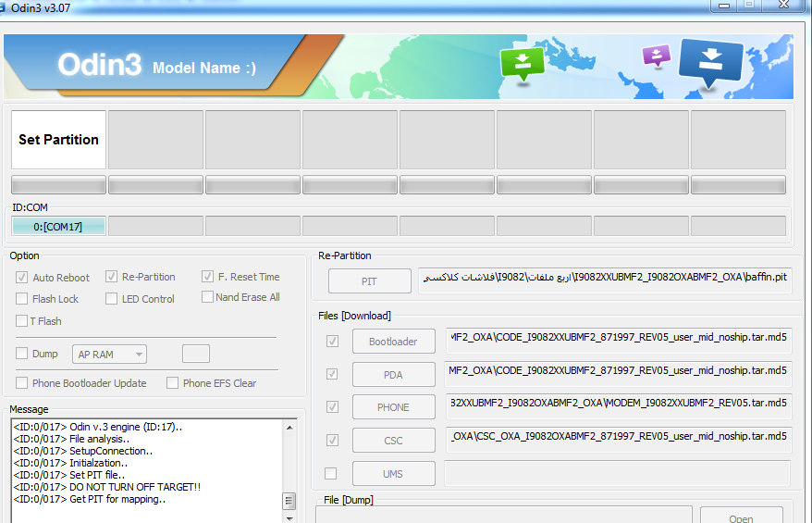The image size is (812, 523).
Task: Click the Odin3 logo text in banner
Action: click(100, 66)
